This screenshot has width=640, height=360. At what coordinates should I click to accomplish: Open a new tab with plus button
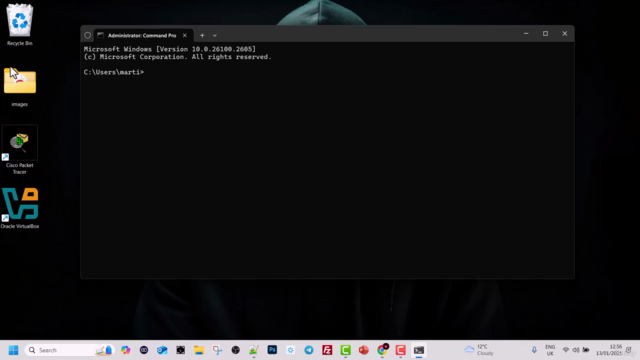[x=202, y=36]
